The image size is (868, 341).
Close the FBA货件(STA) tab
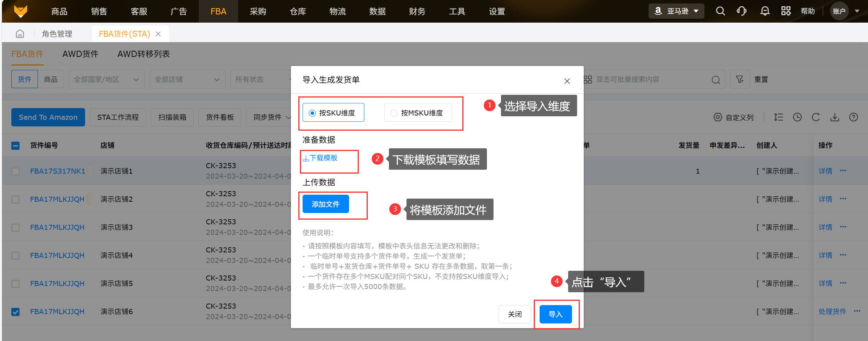(158, 34)
